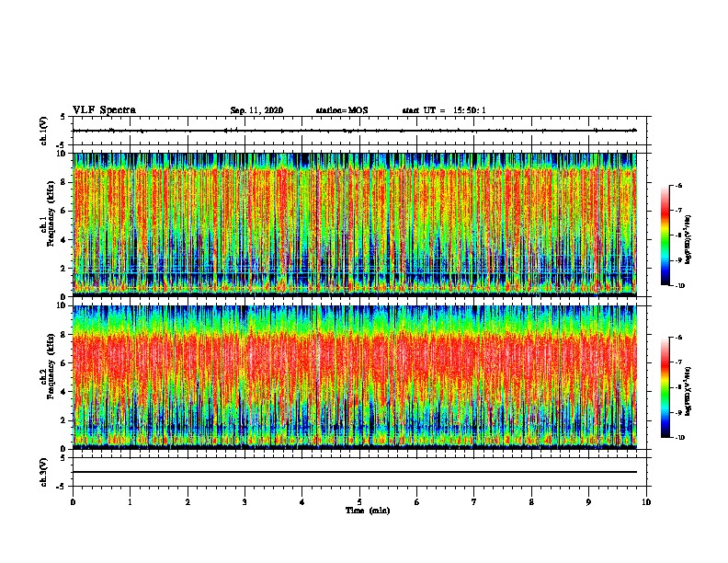Click the "8" kHz tick of ch.1 panel

63,182
